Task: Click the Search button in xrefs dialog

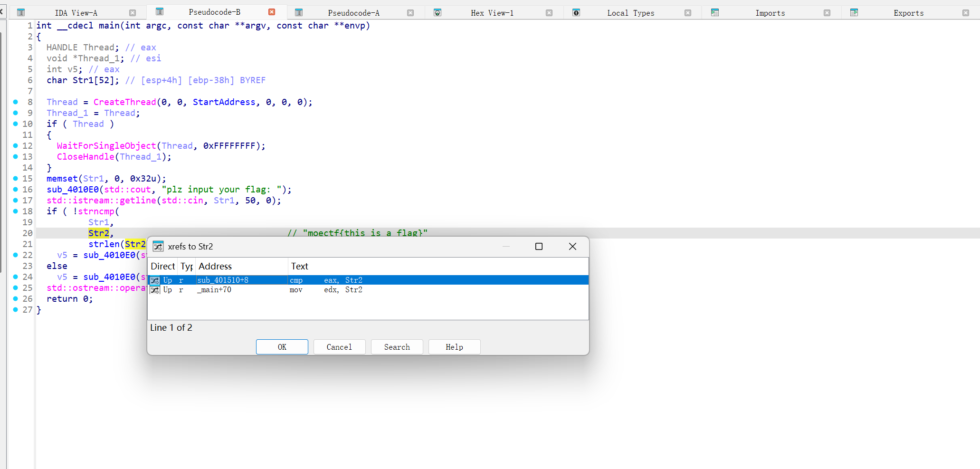Action: (397, 347)
